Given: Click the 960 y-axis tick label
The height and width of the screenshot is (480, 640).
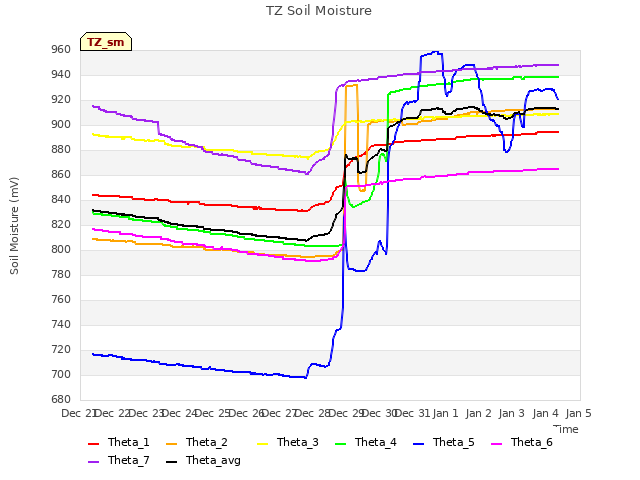Looking at the screenshot, I should [x=61, y=50].
